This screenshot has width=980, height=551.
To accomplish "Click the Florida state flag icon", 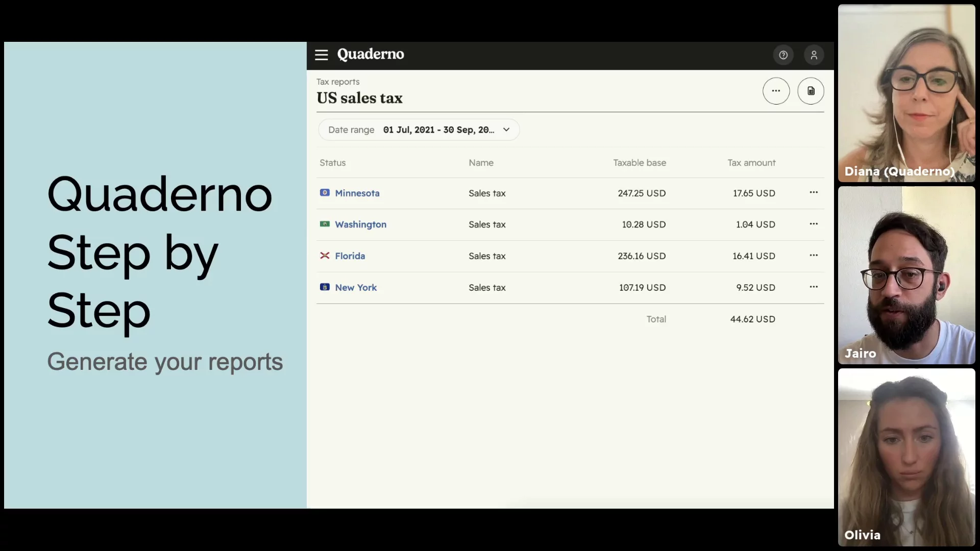I will click(x=325, y=255).
